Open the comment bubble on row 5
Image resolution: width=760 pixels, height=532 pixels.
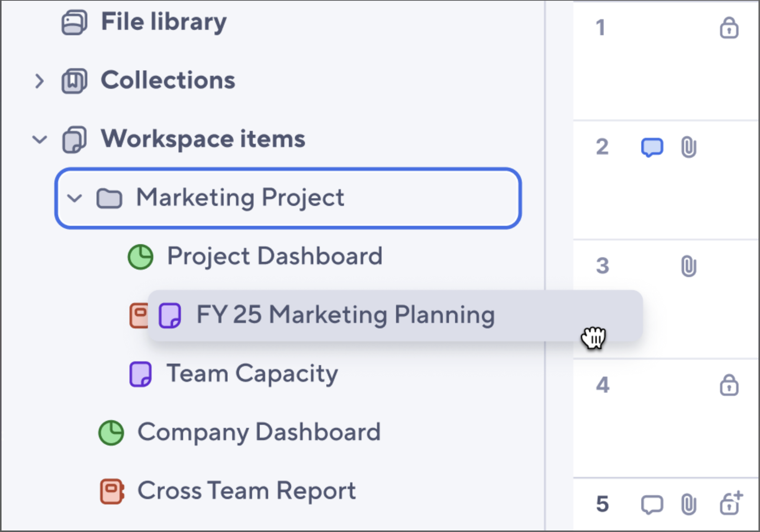pyautogui.click(x=652, y=504)
